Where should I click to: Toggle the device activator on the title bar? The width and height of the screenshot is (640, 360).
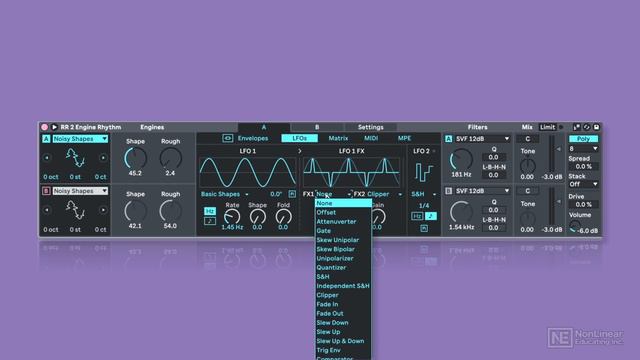pos(44,127)
